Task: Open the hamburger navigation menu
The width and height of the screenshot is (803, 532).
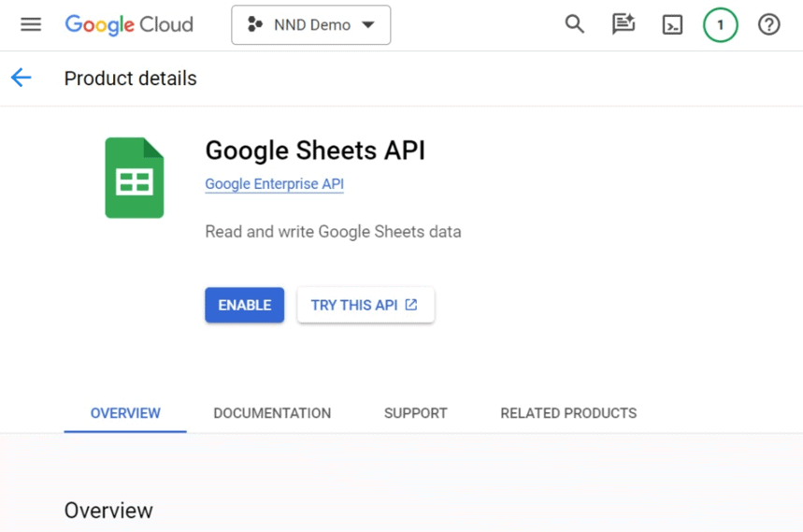Action: [31, 24]
